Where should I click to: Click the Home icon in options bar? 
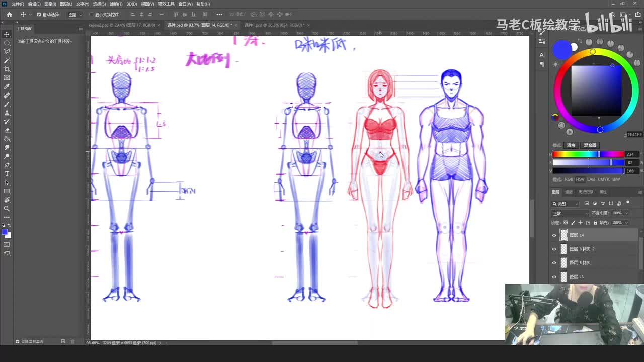(9, 15)
